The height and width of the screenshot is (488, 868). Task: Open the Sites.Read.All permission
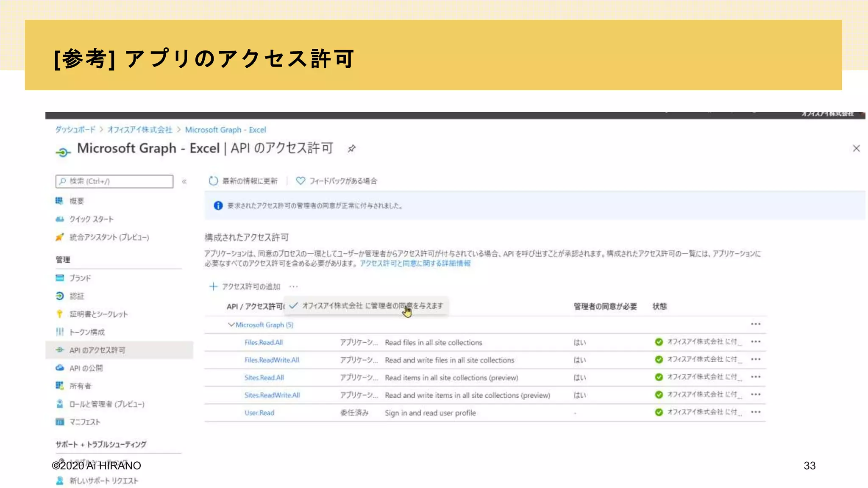click(x=264, y=377)
